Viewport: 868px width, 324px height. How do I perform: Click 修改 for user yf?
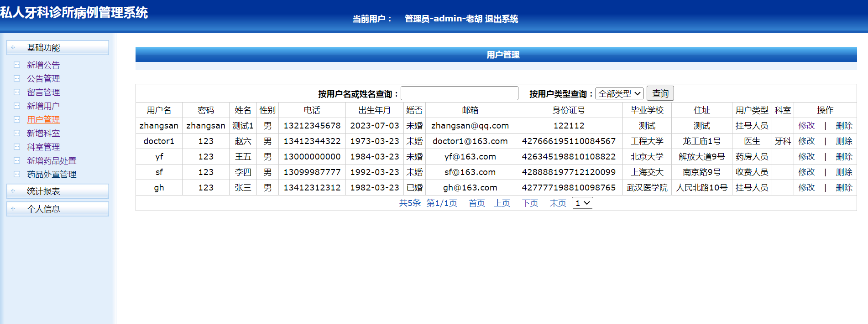806,156
